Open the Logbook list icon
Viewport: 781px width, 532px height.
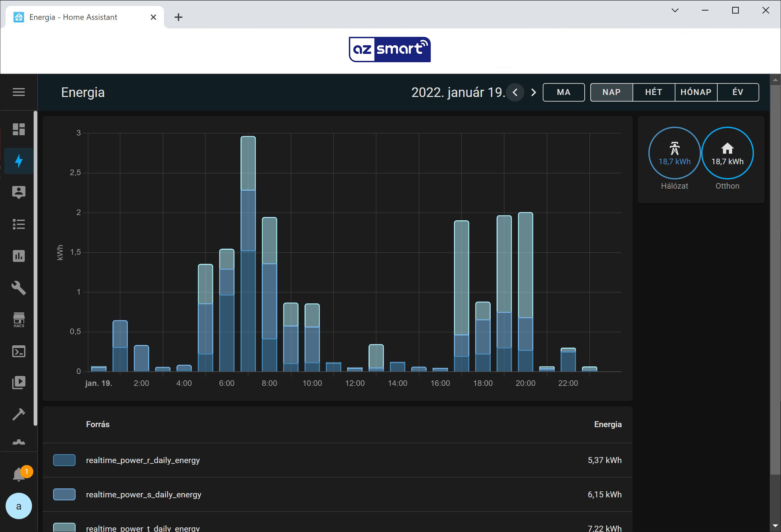(19, 224)
